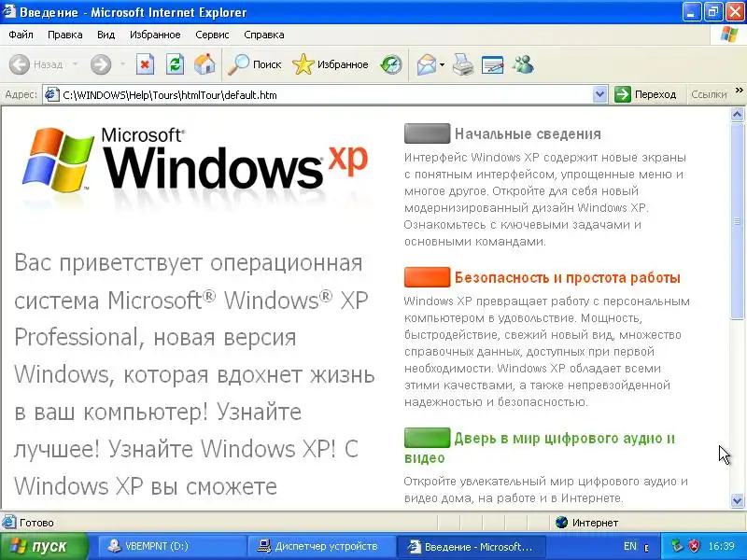Switch to VBEMPNT (D:) taskbar button
Viewport: 747px width, 560px height.
coord(172,546)
